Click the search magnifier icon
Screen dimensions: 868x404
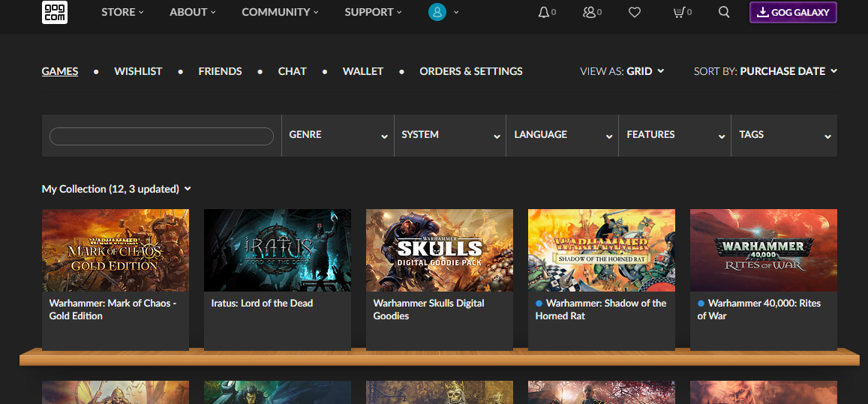pyautogui.click(x=724, y=12)
